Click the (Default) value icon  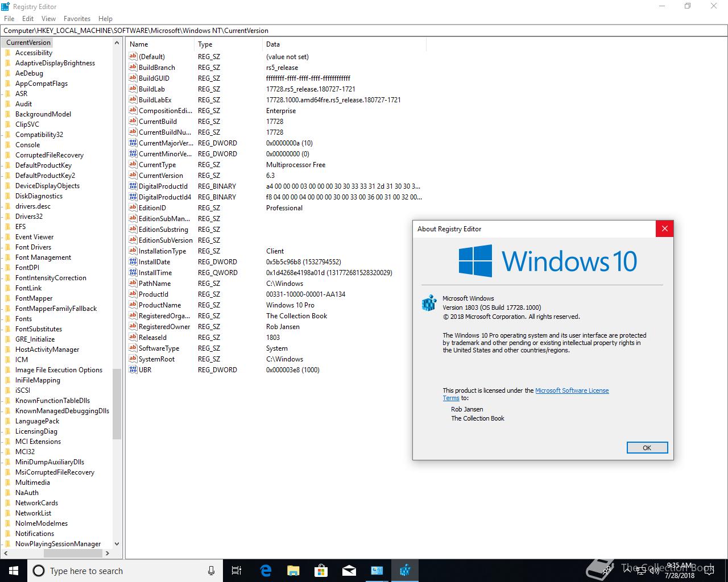133,56
